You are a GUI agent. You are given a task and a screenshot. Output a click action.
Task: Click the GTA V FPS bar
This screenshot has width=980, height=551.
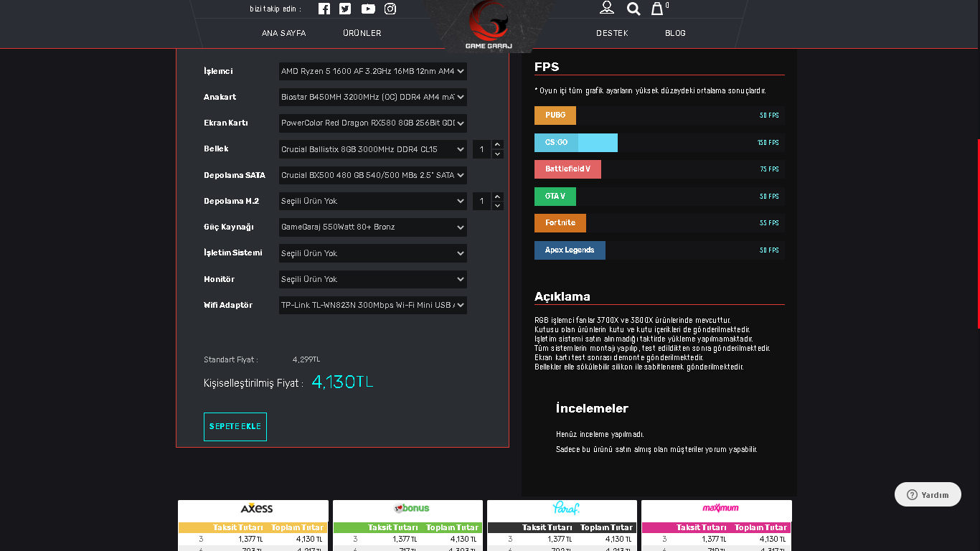pyautogui.click(x=659, y=197)
